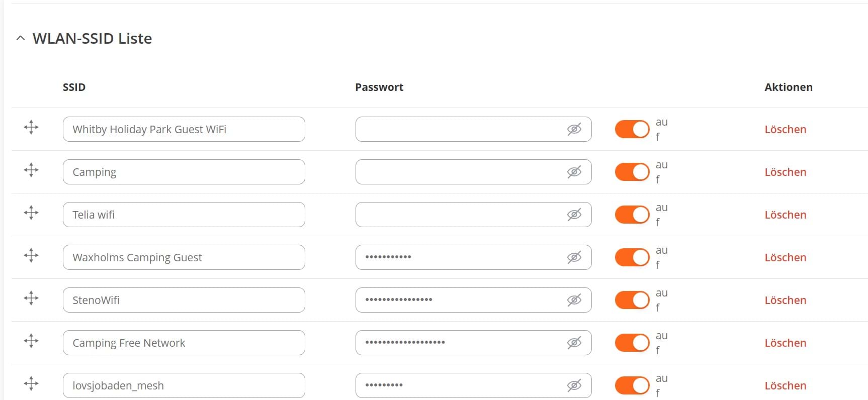Turn off the Telia wifi switch

click(632, 215)
